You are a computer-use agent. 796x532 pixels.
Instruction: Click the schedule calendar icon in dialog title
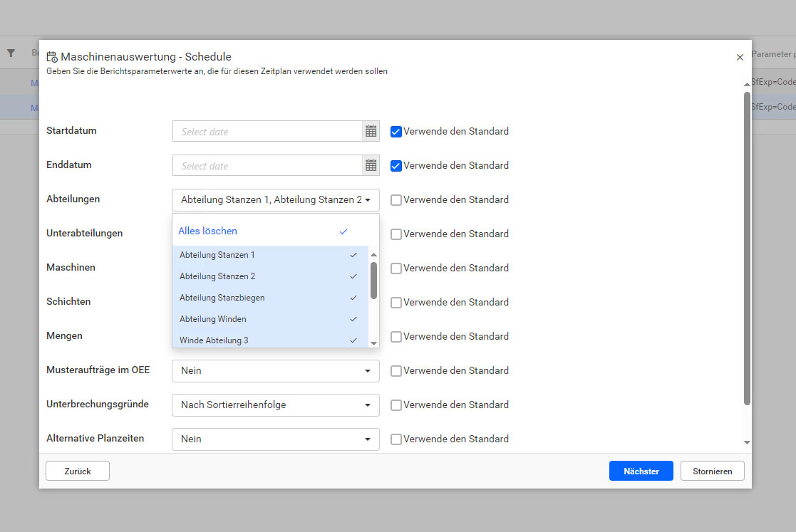52,57
